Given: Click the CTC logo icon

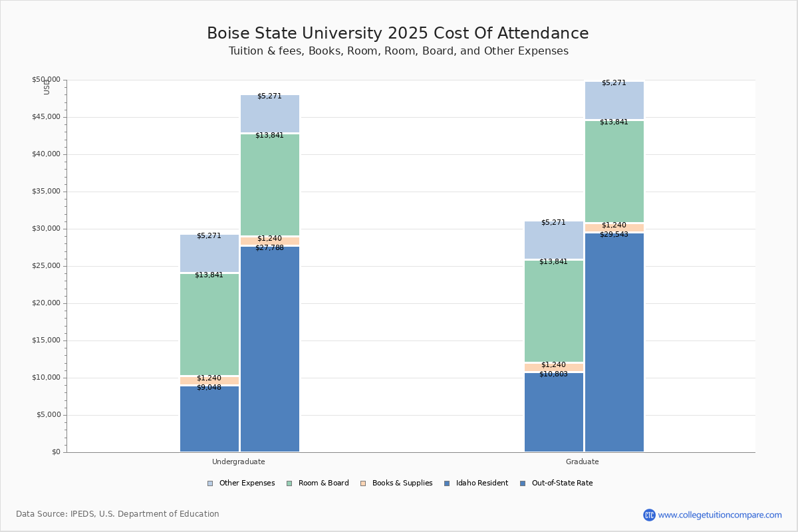Looking at the screenshot, I should pyautogui.click(x=649, y=515).
